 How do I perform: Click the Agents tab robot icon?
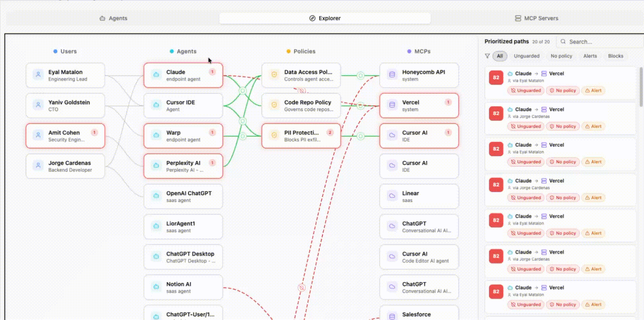pyautogui.click(x=102, y=18)
